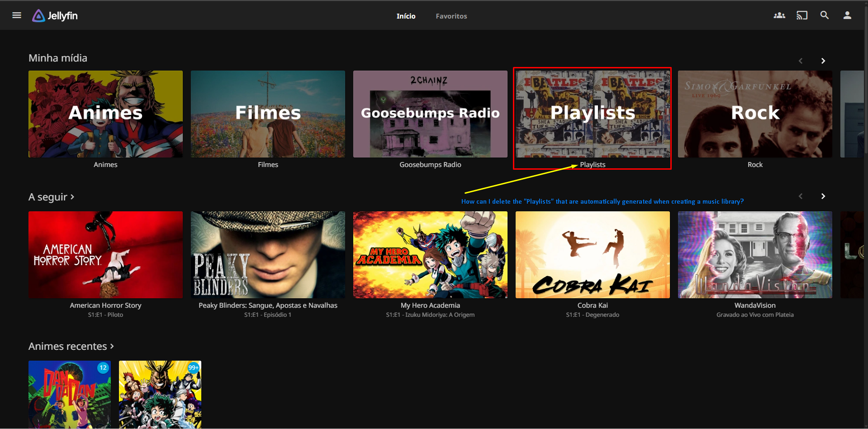Image resolution: width=868 pixels, height=429 pixels.
Task: Open the anime poster with 12 badge
Action: 70,394
